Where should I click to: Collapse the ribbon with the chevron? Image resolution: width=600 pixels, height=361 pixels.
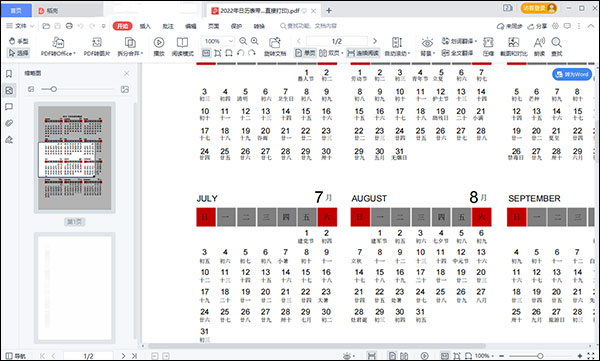click(590, 26)
